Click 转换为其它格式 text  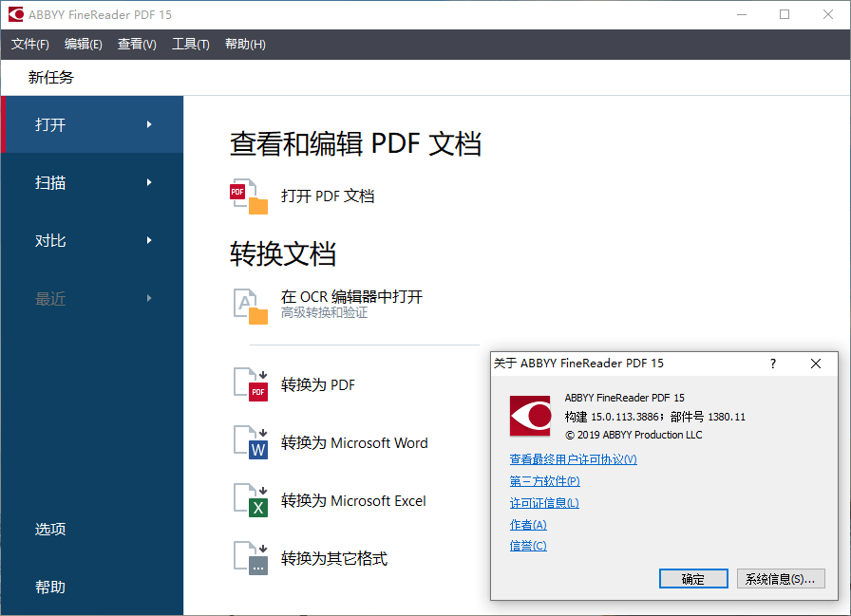point(333,558)
